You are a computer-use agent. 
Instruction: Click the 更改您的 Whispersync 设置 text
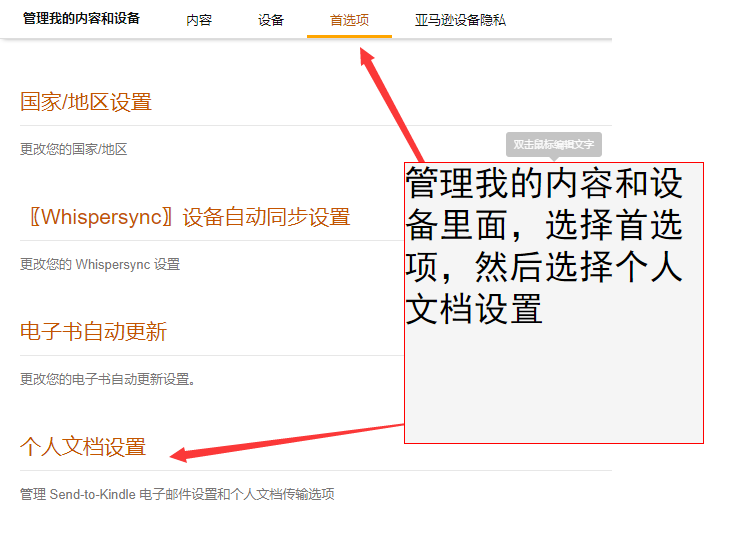(x=100, y=265)
